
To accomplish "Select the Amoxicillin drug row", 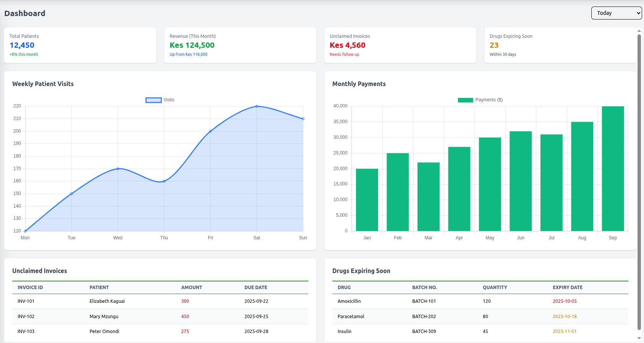I will point(480,301).
